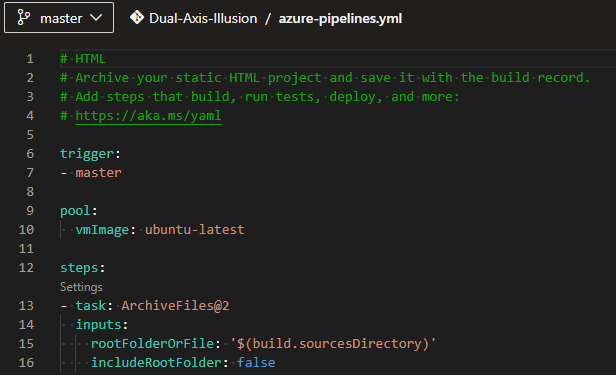This screenshot has width=616, height=375.
Task: Click the 'inputs' key on line 14
Action: [98, 325]
